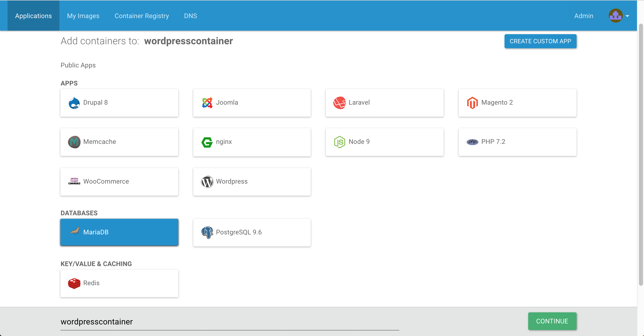
Task: Click the wordpresscontainer name input field
Action: coord(230,322)
